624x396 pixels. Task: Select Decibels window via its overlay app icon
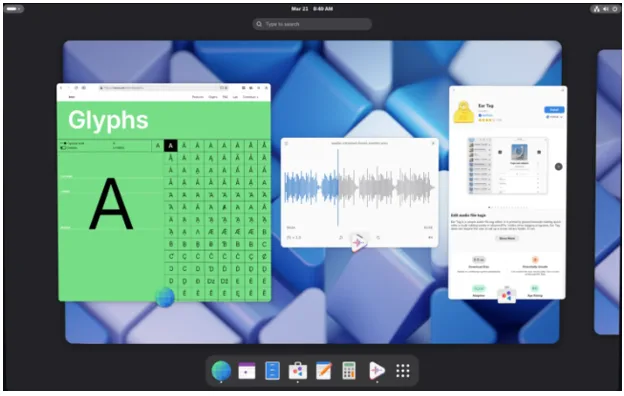pos(359,242)
